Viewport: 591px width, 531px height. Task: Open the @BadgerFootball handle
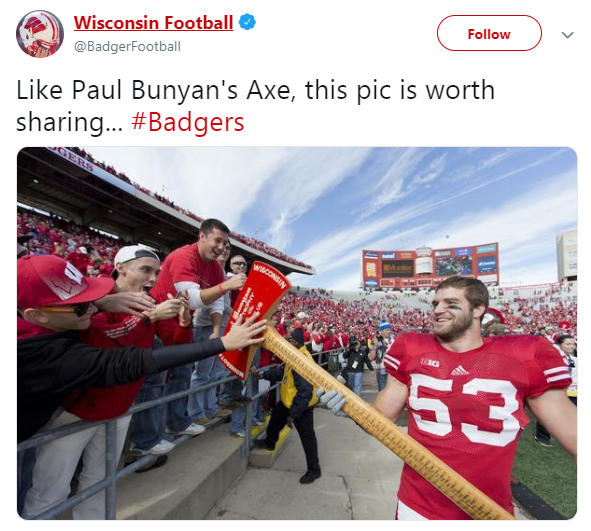coord(127,46)
